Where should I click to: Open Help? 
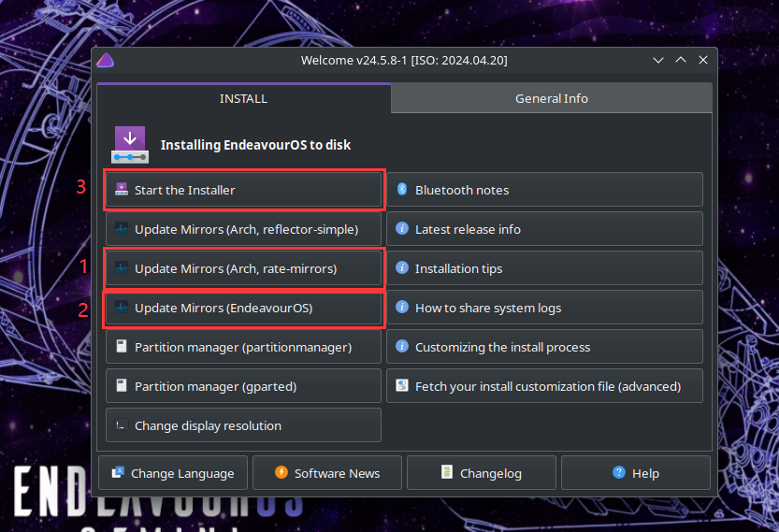pos(636,473)
